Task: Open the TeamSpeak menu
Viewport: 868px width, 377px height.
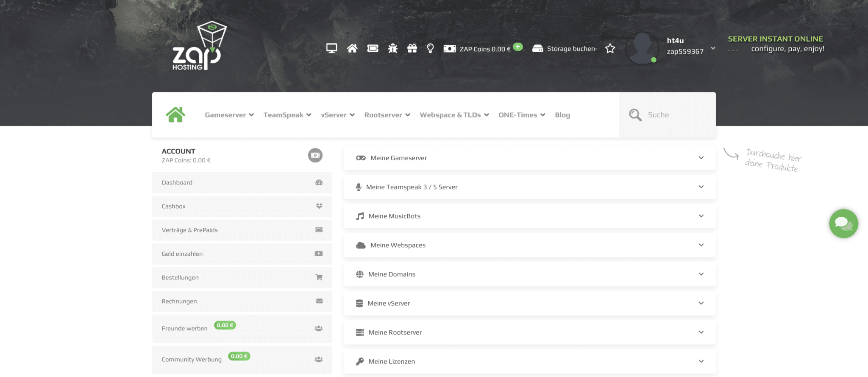Action: pyautogui.click(x=287, y=115)
